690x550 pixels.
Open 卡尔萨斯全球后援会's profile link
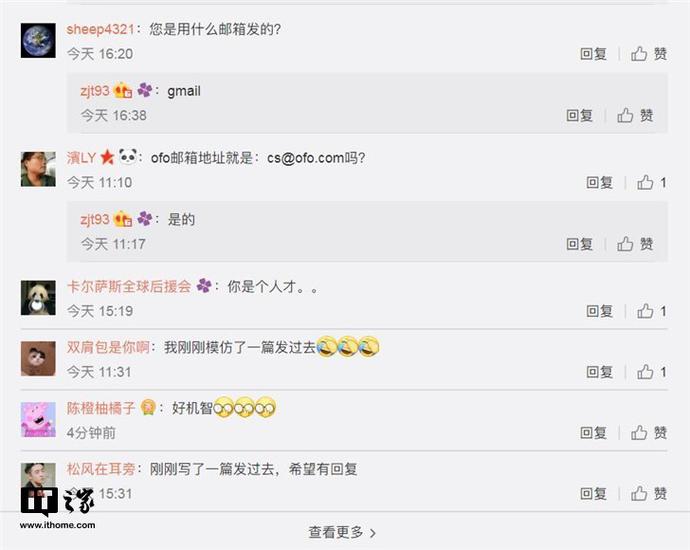tap(129, 286)
